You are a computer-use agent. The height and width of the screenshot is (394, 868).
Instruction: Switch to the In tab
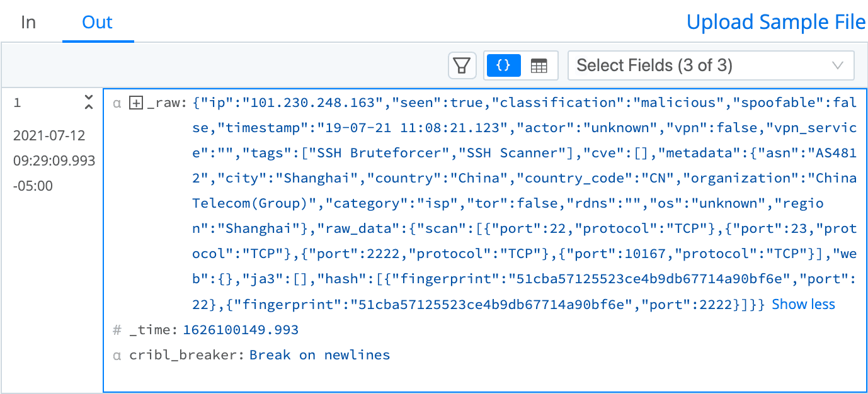pos(28,23)
